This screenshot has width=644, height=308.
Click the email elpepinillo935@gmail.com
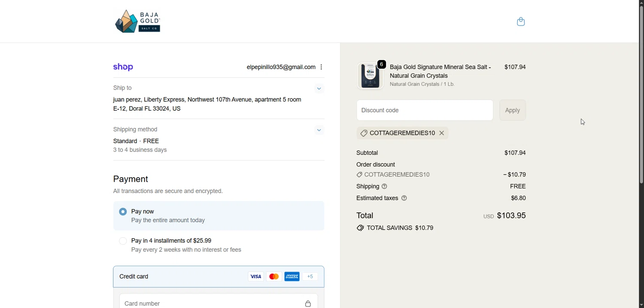click(281, 67)
